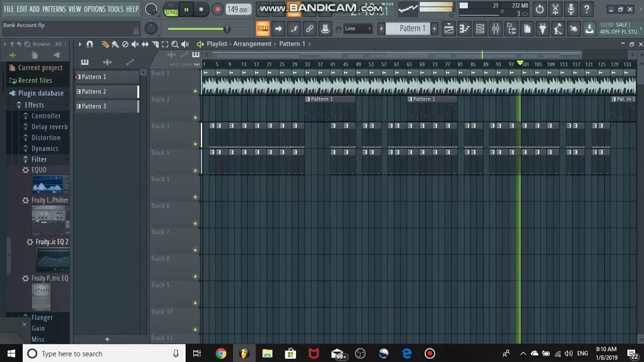Select the Playback speaker tool in playlist
The image size is (644, 362).
(185, 44)
